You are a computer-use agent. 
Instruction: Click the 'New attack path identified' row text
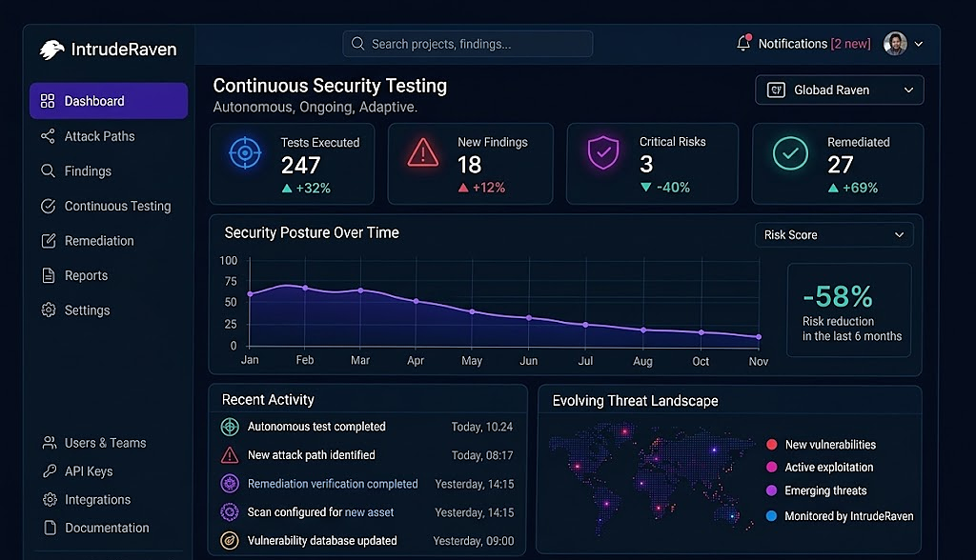pos(312,455)
